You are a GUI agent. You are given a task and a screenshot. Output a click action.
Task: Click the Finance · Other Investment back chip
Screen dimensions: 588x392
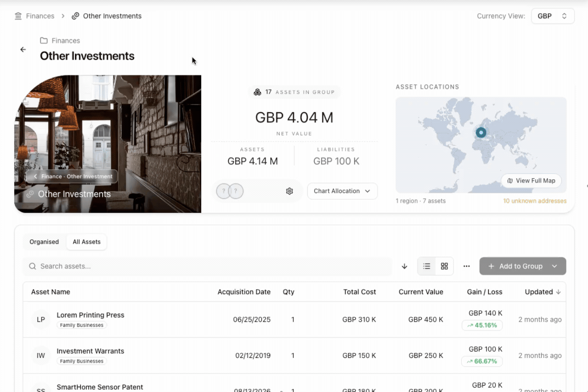coord(72,176)
